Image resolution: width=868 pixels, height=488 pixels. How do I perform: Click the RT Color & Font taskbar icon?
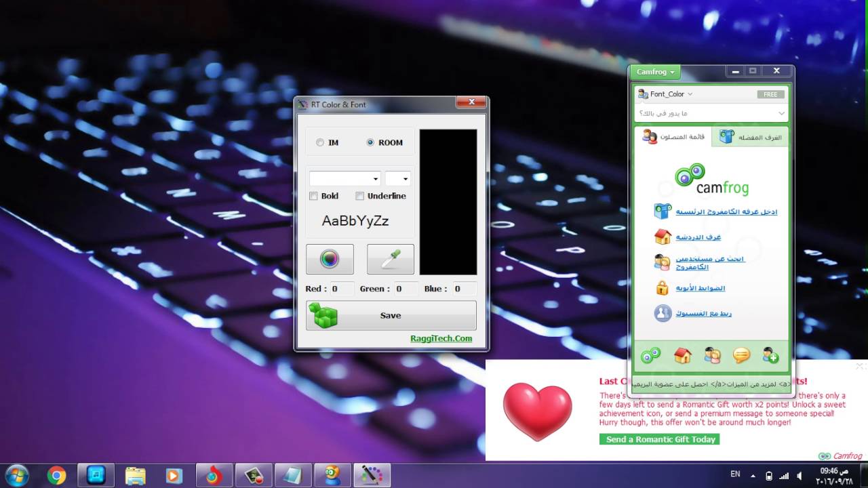pos(372,476)
